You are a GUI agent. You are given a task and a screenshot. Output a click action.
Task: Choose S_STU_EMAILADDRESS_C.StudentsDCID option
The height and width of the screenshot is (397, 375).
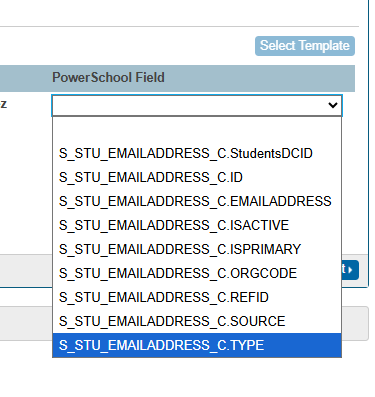pos(197,153)
